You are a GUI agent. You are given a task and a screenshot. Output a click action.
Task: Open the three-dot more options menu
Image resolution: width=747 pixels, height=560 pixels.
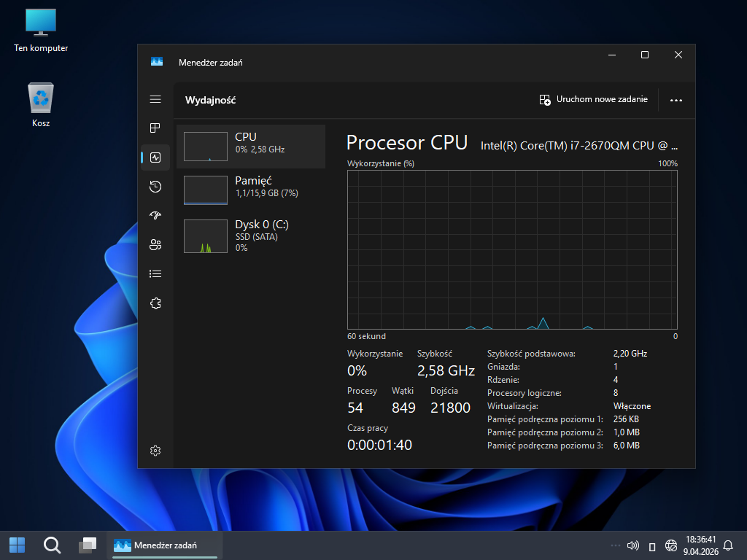[676, 100]
